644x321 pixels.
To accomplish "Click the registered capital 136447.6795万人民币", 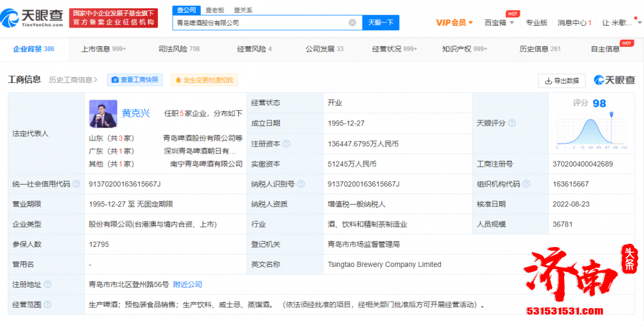I will click(x=363, y=144).
